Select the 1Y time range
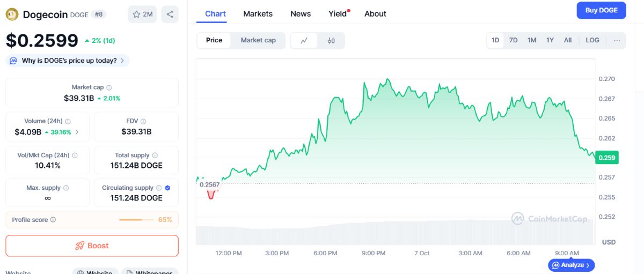Viewport: 644px width, 274px height. click(550, 40)
